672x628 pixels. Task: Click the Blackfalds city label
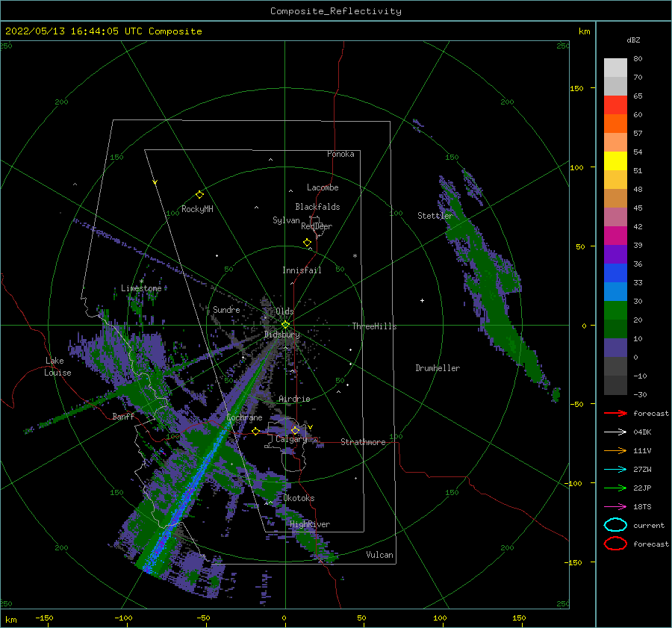[x=317, y=207]
